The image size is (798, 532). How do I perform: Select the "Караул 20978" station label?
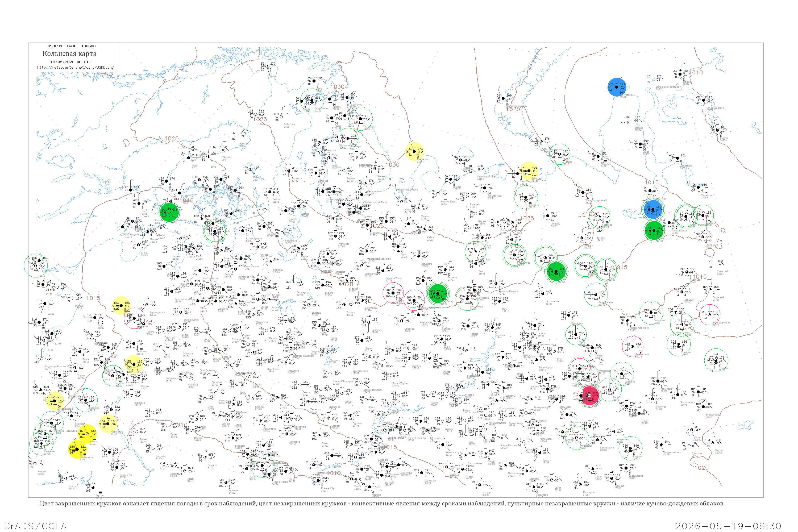point(724,139)
